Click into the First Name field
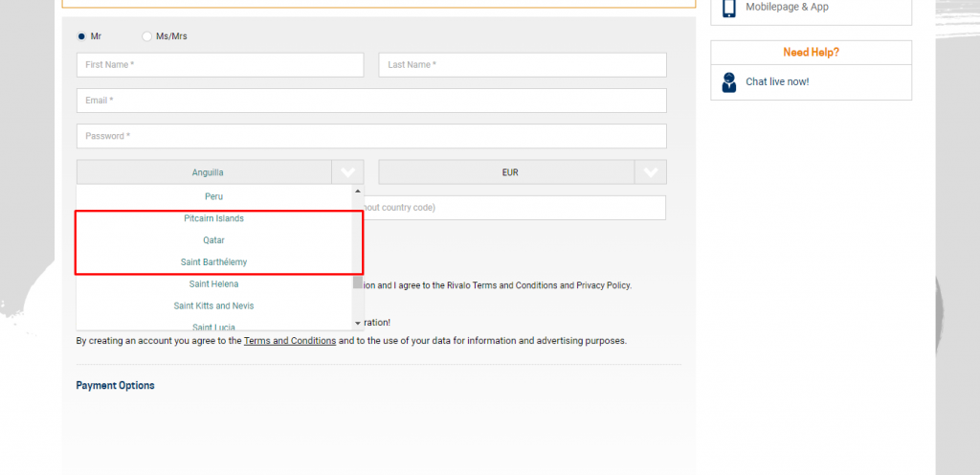The width and height of the screenshot is (980, 475). click(220, 65)
